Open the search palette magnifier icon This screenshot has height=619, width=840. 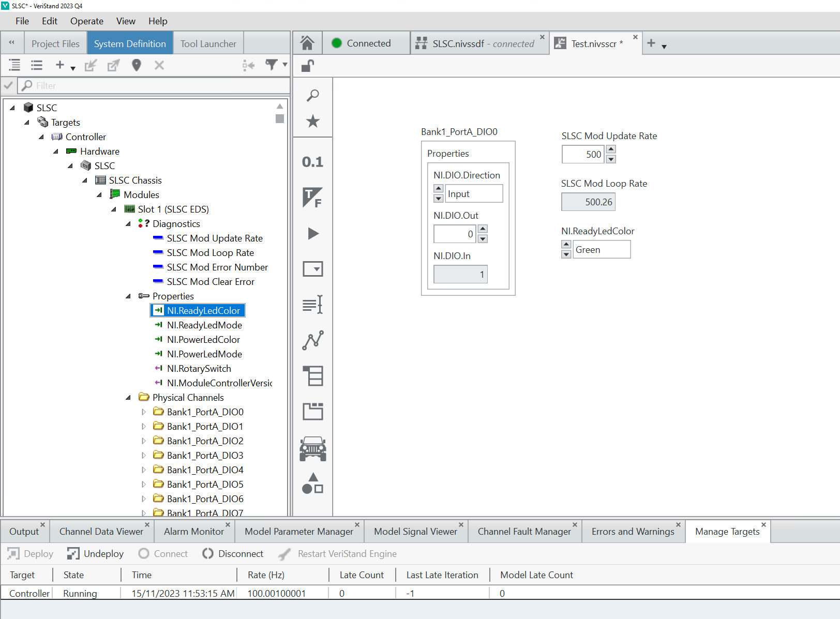pos(313,96)
